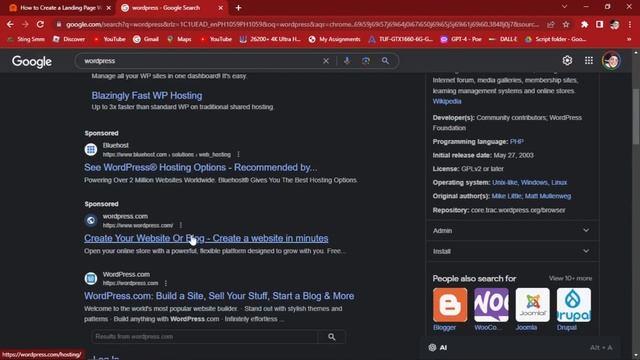View site information padlock icon

tap(58, 24)
